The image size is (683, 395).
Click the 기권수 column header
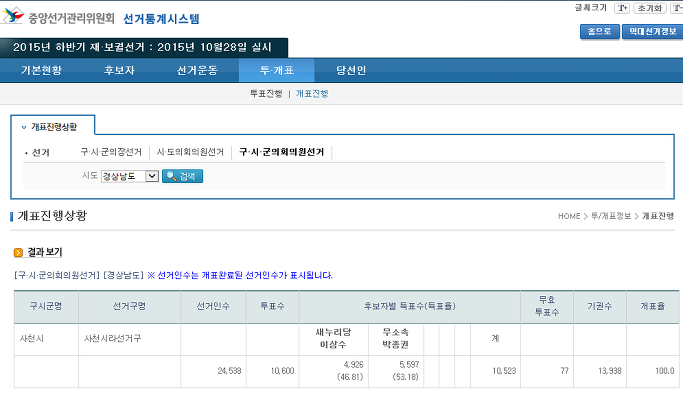pos(600,306)
